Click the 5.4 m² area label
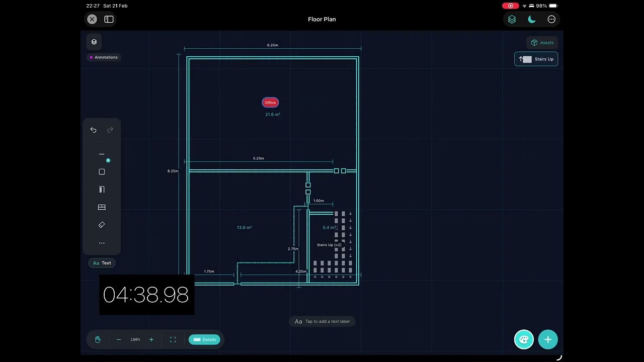This screenshot has width=644, height=362. pyautogui.click(x=330, y=228)
